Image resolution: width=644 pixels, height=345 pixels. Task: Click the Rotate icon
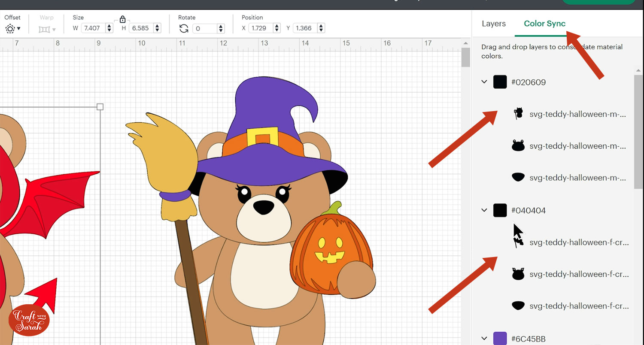click(x=184, y=28)
